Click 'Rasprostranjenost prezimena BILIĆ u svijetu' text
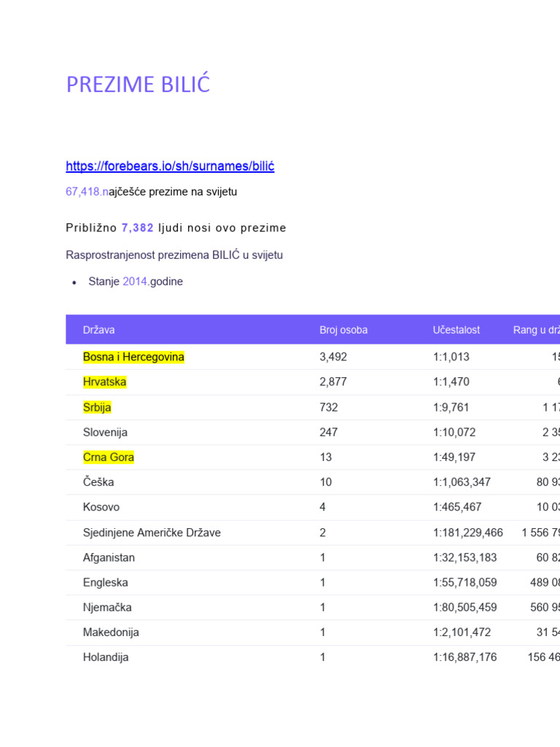This screenshot has width=560, height=747. pyautogui.click(x=174, y=255)
